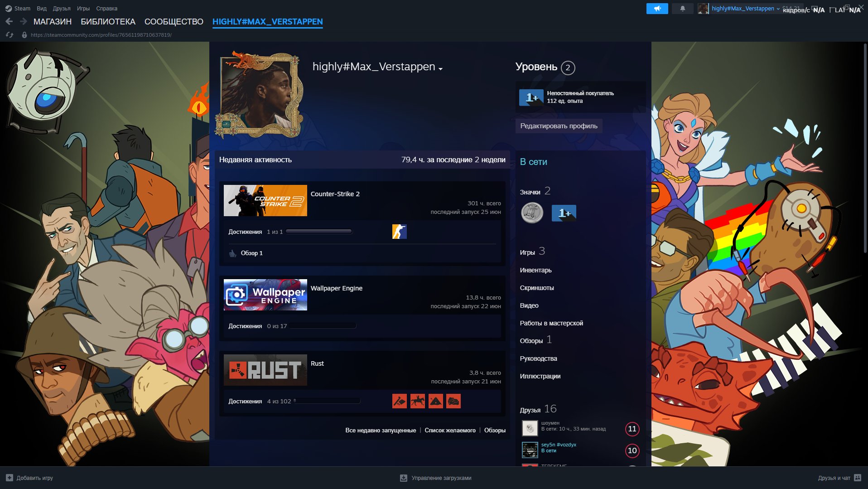Go back with the back arrow

[9, 21]
